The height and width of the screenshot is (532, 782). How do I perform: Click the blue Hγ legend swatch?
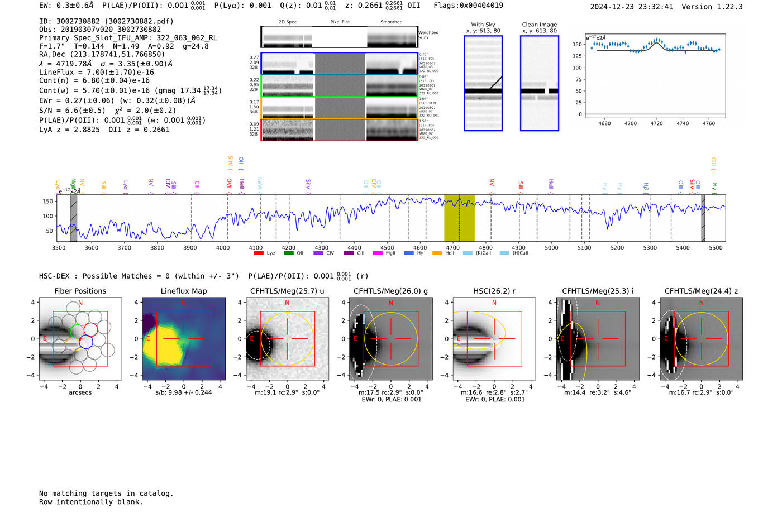(x=409, y=253)
